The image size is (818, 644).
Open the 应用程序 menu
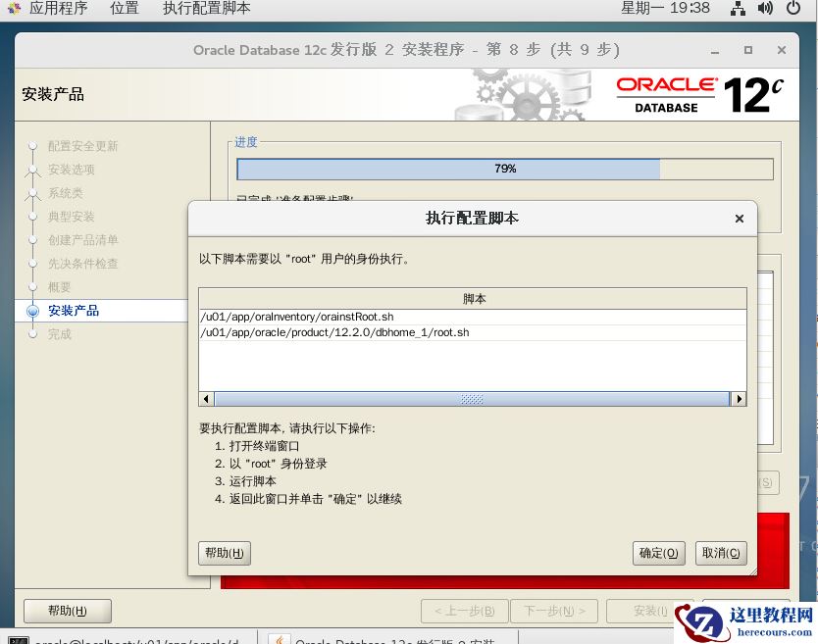[x=59, y=8]
